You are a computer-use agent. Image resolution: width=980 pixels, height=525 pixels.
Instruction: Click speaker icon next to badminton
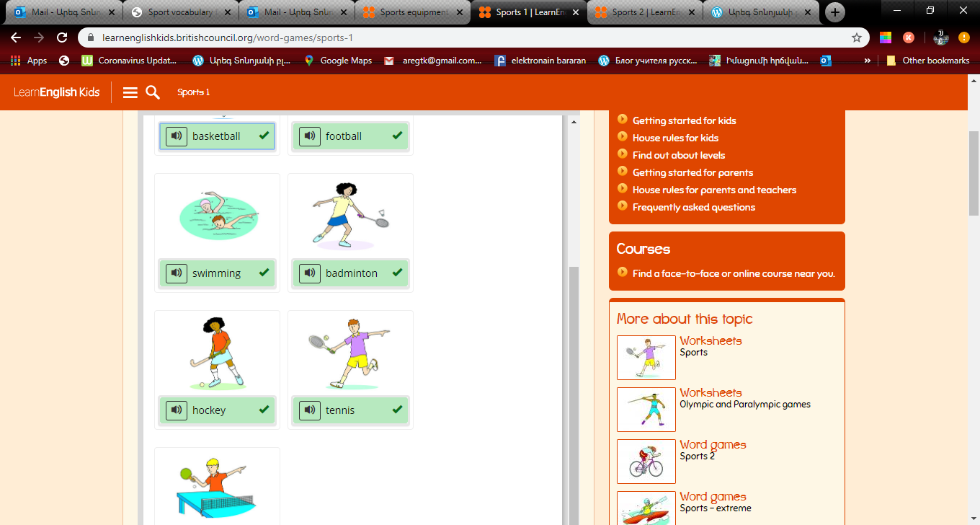tap(310, 273)
